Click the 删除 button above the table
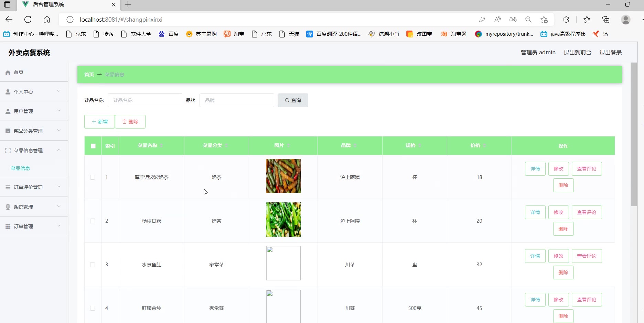 [130, 122]
